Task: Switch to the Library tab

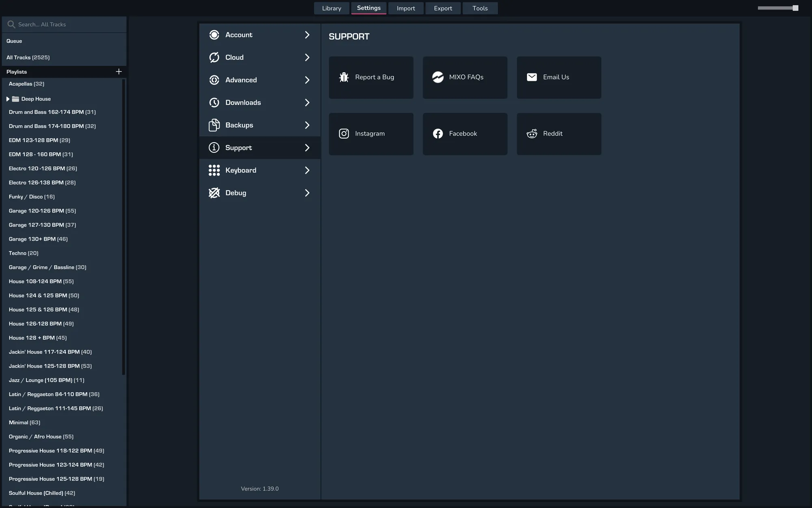Action: [x=331, y=8]
